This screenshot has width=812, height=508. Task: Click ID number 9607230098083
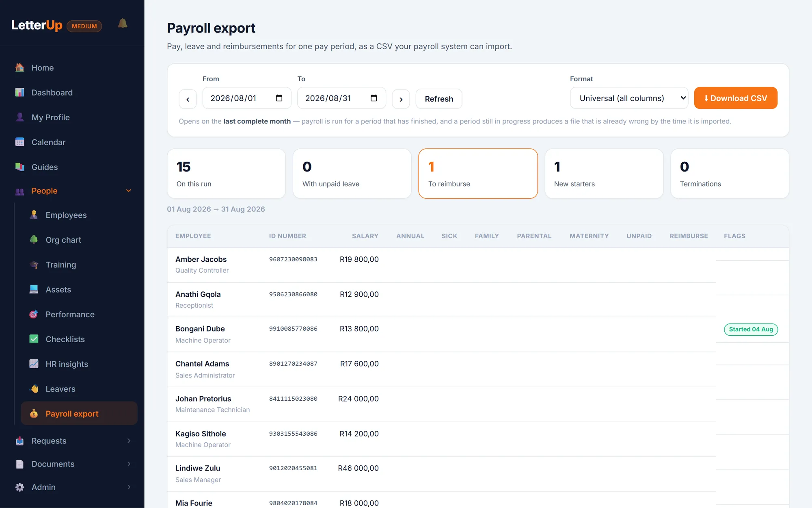(x=293, y=259)
